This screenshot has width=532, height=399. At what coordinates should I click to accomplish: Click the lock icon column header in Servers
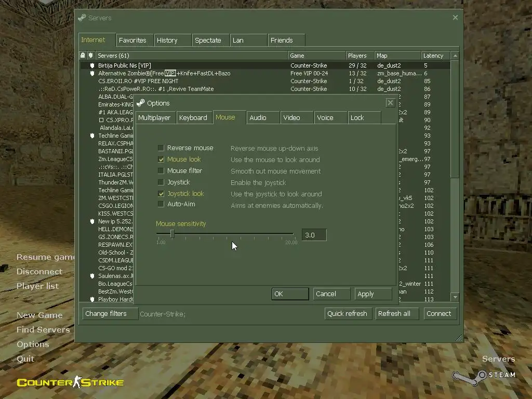tap(83, 55)
